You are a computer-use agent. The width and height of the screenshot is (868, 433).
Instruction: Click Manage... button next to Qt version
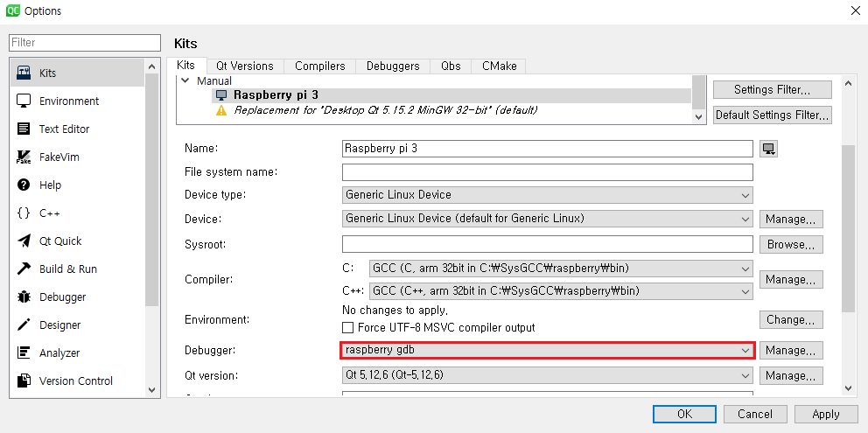point(791,375)
